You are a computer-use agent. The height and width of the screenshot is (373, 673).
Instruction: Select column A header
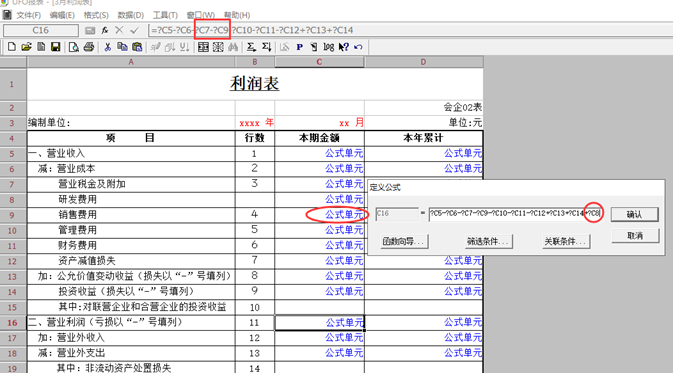(131, 62)
